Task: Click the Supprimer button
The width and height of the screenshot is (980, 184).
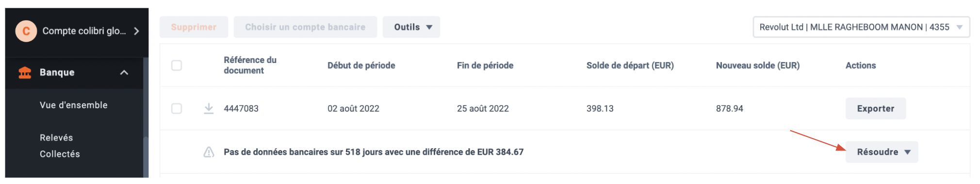Action: tap(194, 27)
